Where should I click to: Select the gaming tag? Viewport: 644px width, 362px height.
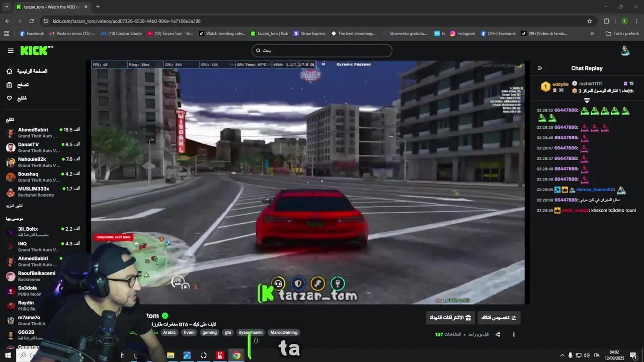click(209, 332)
